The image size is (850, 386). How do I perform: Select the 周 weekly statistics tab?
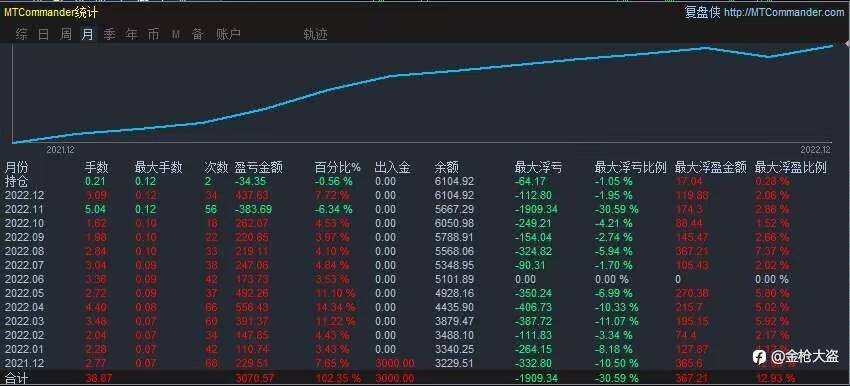(66, 35)
